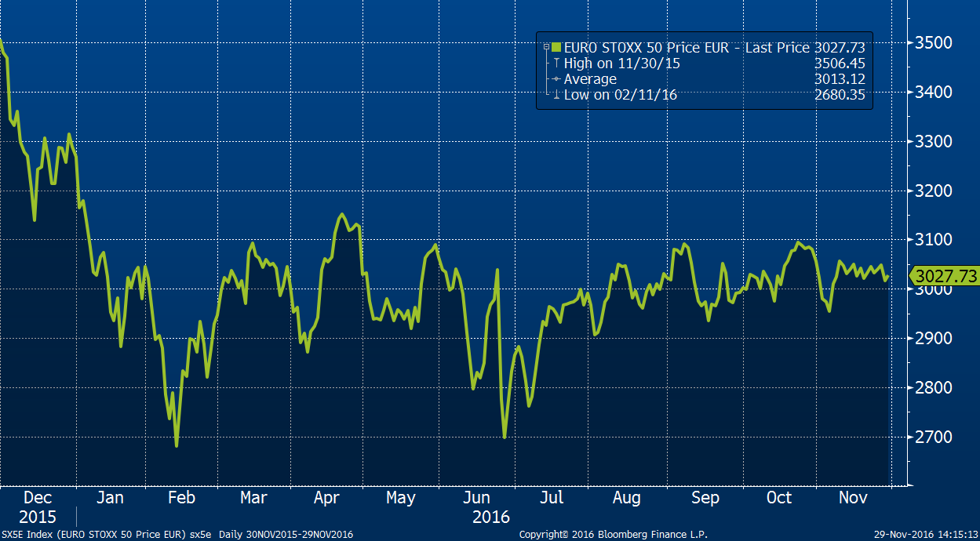
Task: Select 'High on 11/30/15' legend row
Action: [622, 64]
